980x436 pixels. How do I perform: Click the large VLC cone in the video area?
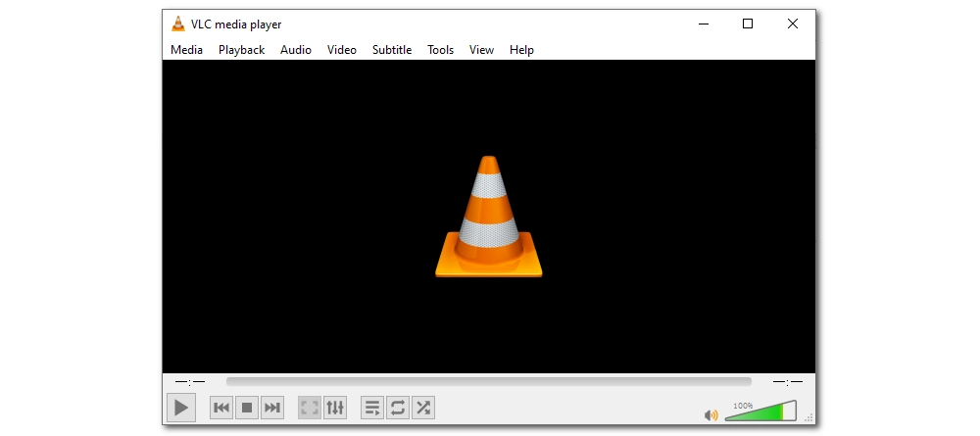pos(489,217)
